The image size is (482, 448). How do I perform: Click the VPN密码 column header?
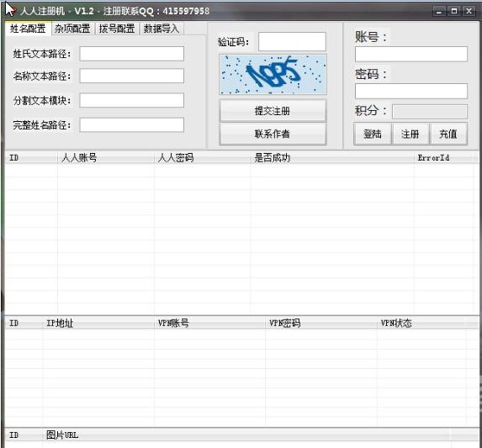click(321, 323)
